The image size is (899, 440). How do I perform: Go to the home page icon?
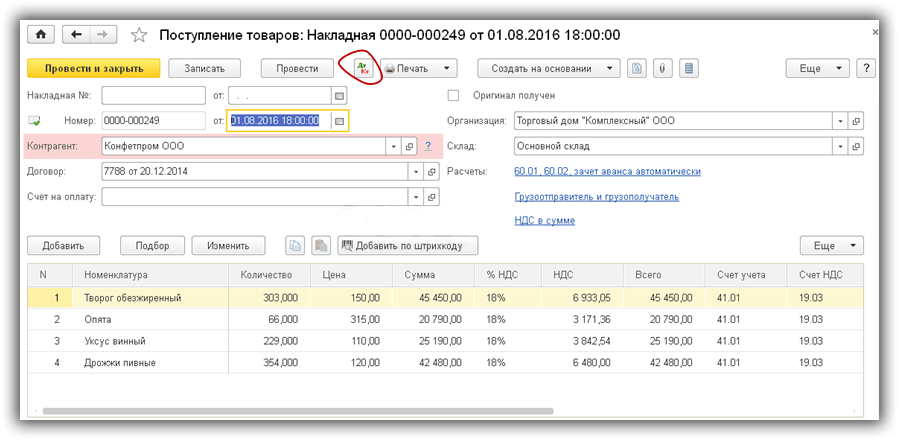[41, 34]
